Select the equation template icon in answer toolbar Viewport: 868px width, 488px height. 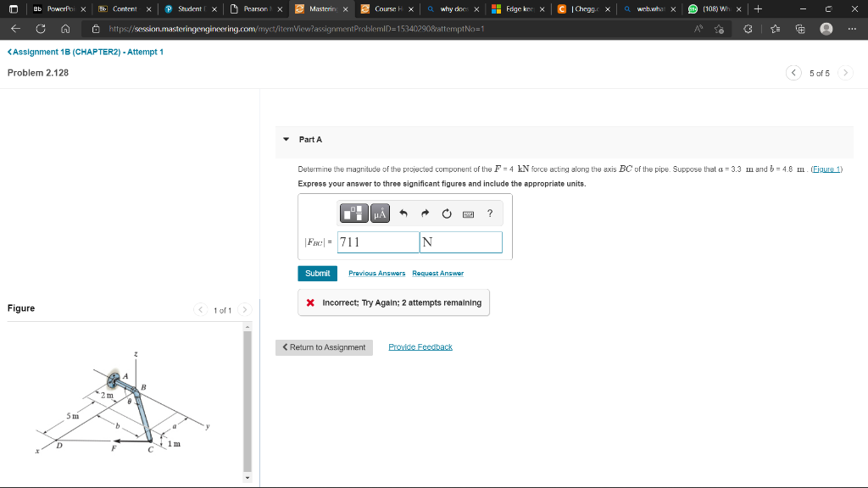[x=353, y=214]
